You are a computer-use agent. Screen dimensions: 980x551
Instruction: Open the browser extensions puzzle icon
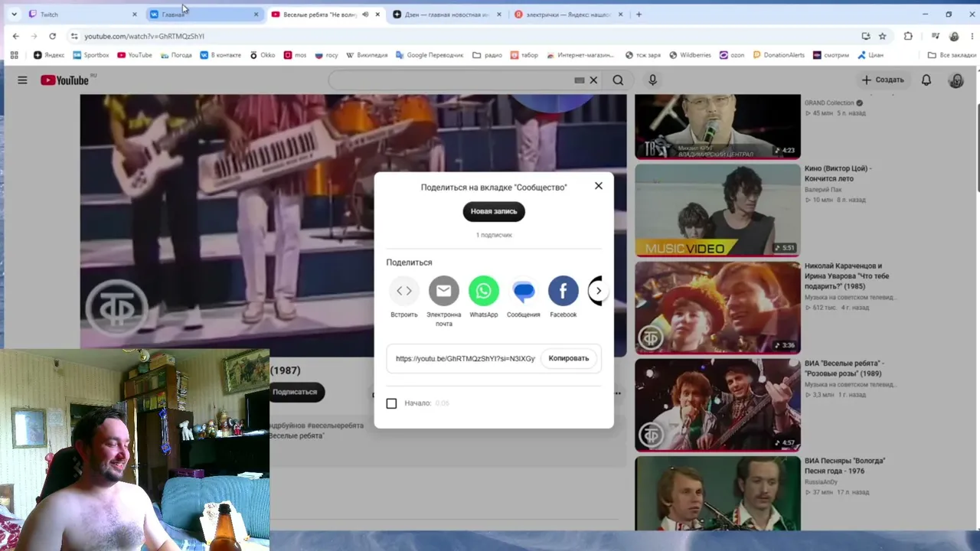[908, 36]
